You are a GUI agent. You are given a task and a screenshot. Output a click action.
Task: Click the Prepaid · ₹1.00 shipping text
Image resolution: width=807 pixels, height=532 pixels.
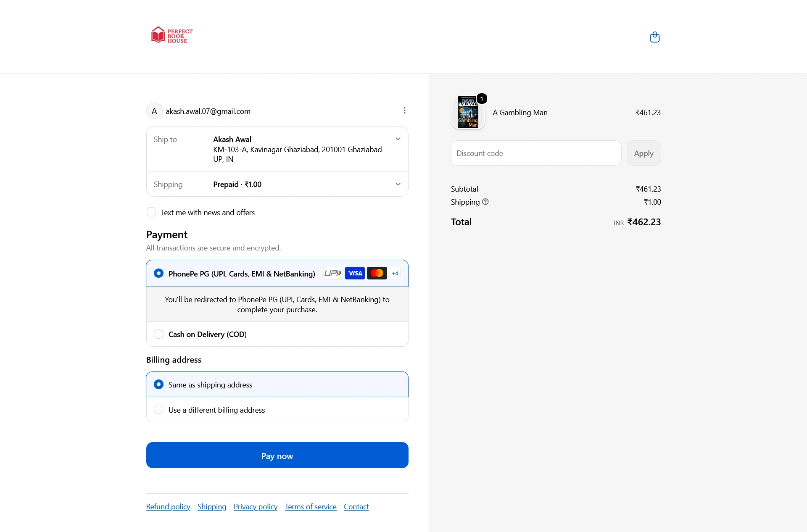point(237,184)
